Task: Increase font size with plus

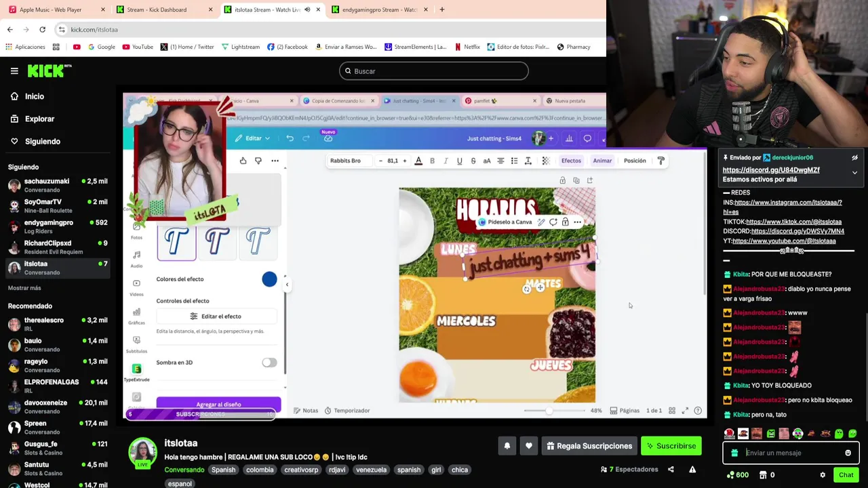Action: [405, 161]
